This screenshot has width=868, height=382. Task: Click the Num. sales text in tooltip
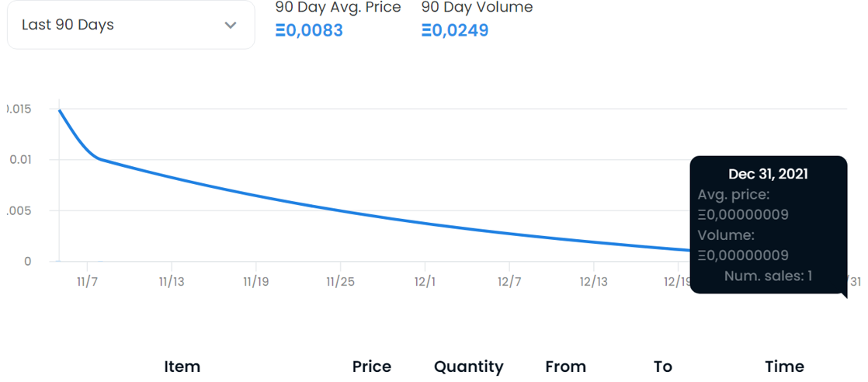click(768, 276)
